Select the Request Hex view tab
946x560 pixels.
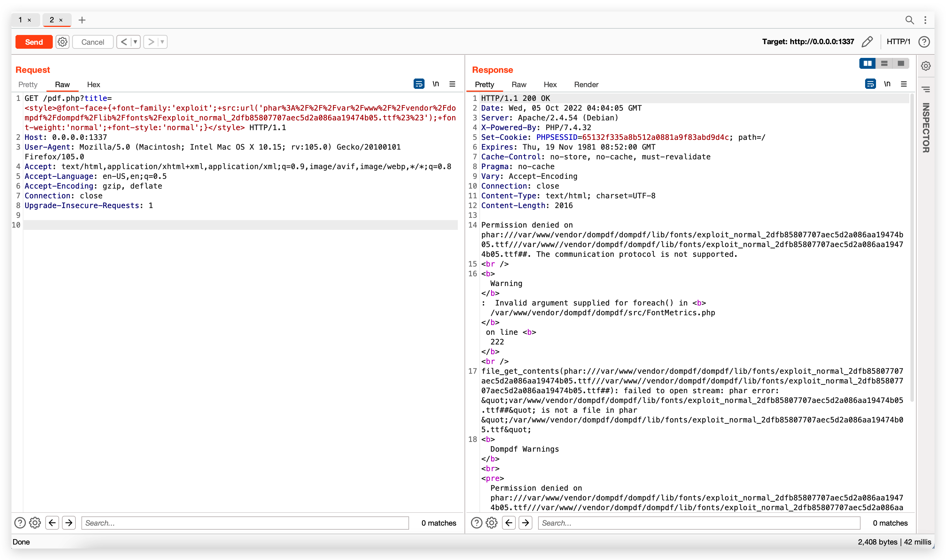coord(93,85)
